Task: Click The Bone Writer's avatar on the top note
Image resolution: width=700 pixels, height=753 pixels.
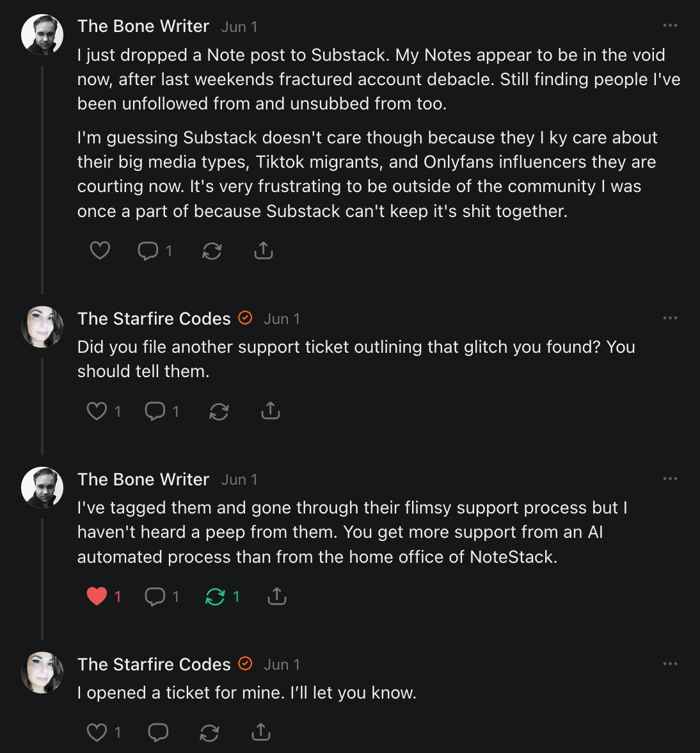Action: (x=42, y=35)
